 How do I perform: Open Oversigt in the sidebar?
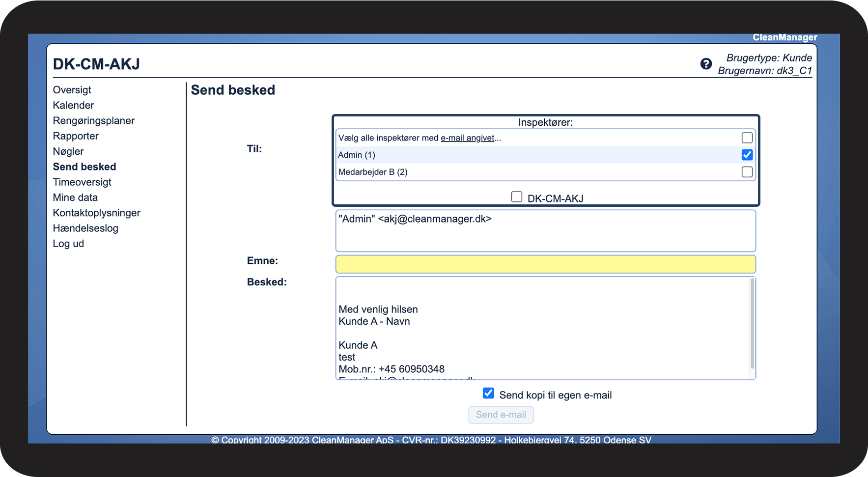click(x=72, y=90)
